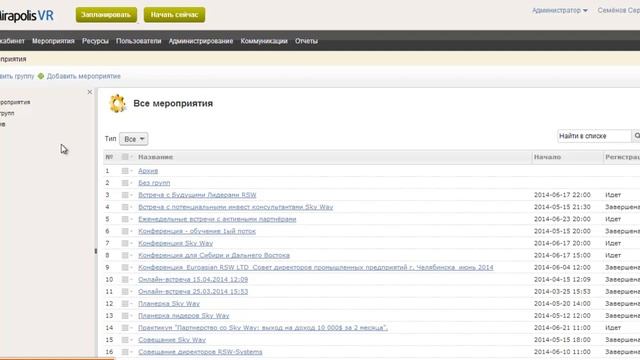This screenshot has height=360, width=640.
Task: Open Встреча с будущими лидерами RSW
Action: (197, 195)
